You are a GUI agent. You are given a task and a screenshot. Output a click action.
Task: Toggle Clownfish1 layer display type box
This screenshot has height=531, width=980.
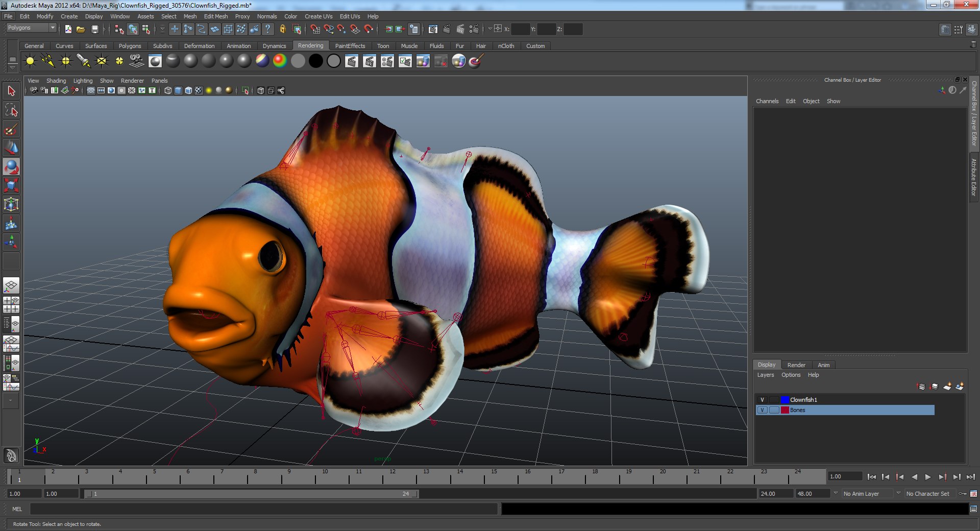[x=774, y=400]
